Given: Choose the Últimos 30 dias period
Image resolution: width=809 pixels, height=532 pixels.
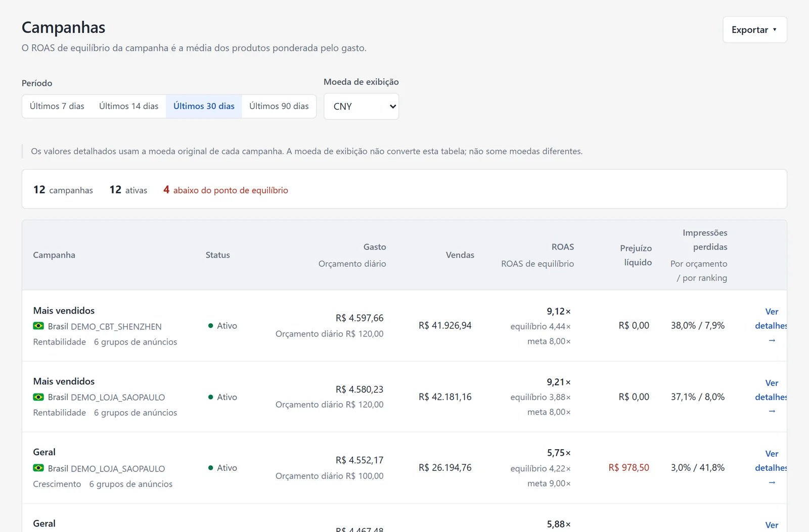Looking at the screenshot, I should pos(204,106).
